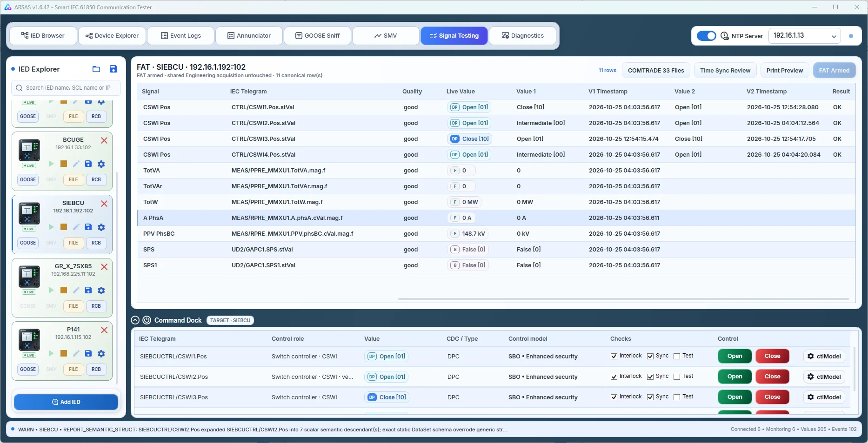Viewport: 868px width, 443px height.
Task: Toggle Interlock checkbox for CSWI2.Pos
Action: point(614,377)
